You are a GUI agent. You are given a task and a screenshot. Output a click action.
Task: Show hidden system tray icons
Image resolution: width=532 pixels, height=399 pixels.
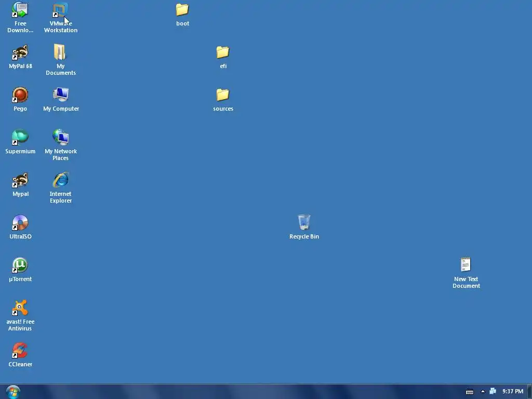point(483,392)
